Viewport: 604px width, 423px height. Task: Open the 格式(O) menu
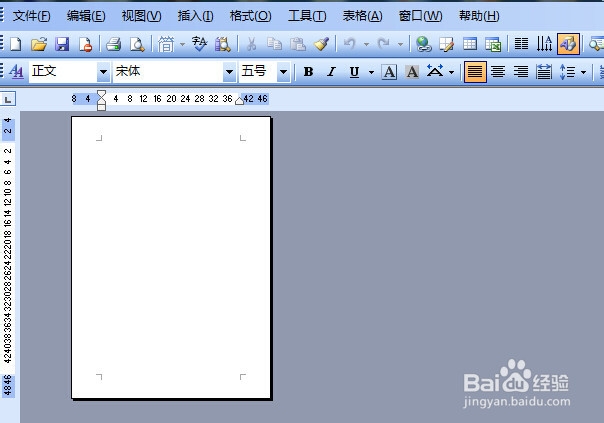pos(250,16)
